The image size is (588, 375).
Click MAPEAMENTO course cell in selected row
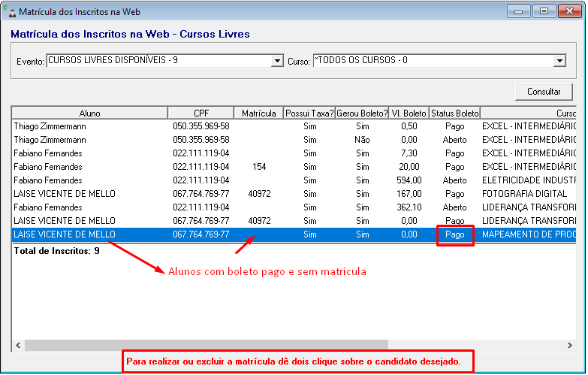[529, 234]
